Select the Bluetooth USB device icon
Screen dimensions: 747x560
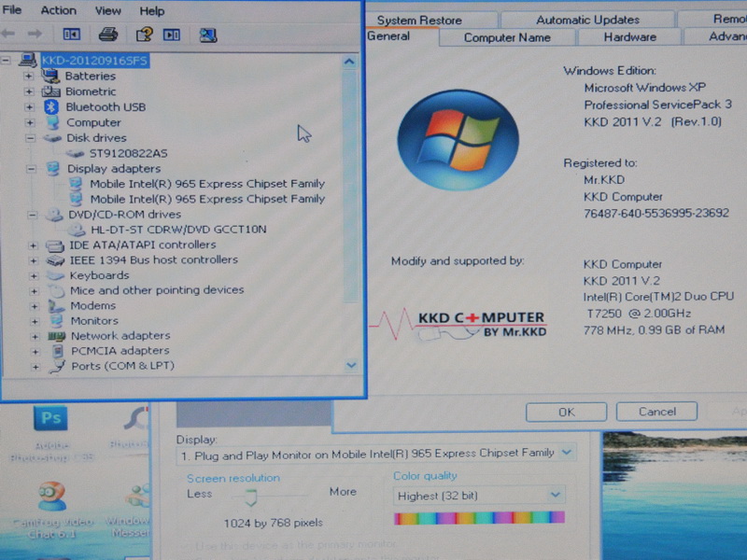(53, 107)
